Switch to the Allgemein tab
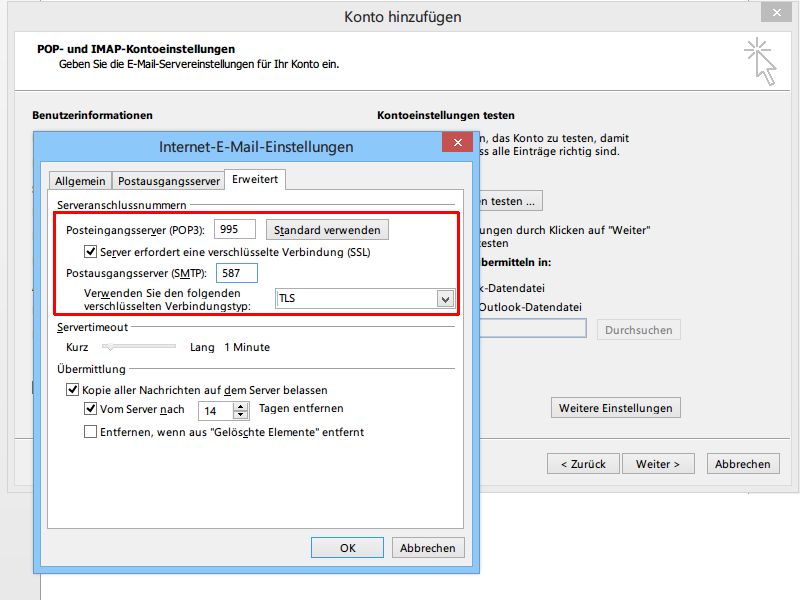800x600 pixels. pyautogui.click(x=80, y=181)
